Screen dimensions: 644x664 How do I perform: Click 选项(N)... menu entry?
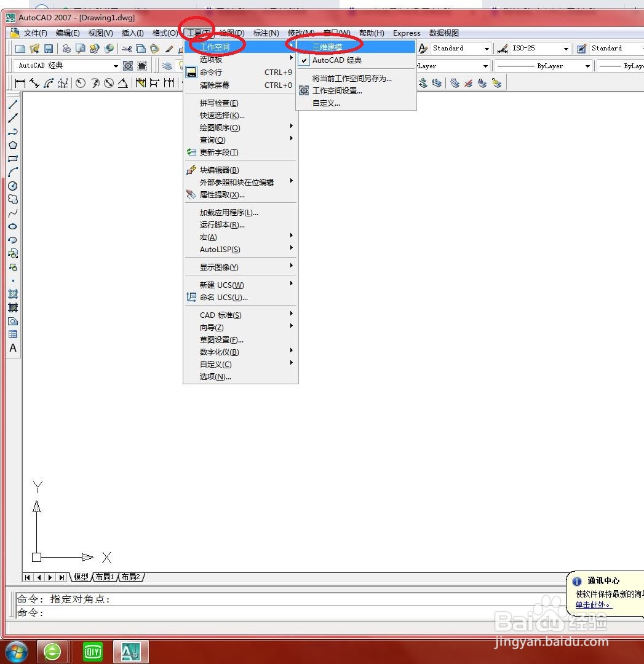click(x=241, y=376)
